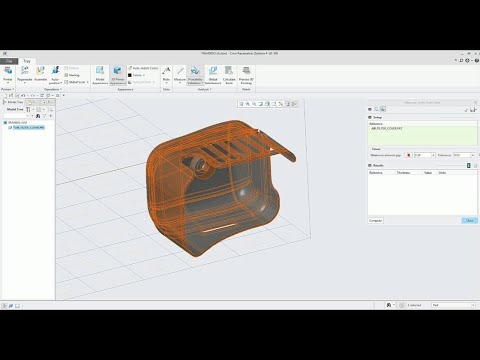Click the help icon at top right

pos(477,61)
